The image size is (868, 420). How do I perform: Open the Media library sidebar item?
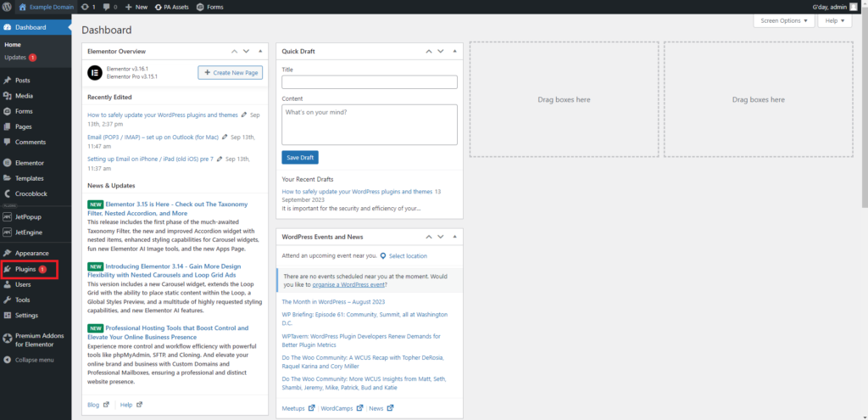coord(36,96)
